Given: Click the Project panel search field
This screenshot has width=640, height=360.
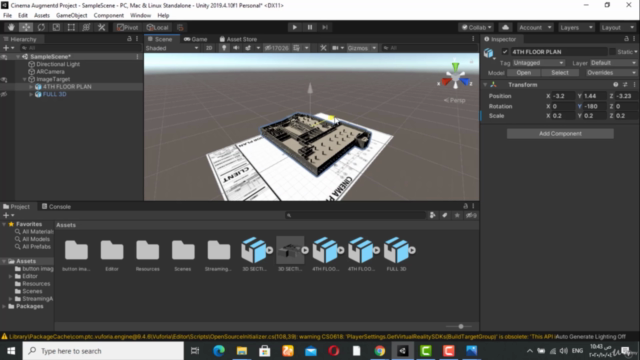Looking at the screenshot, I should [355, 215].
